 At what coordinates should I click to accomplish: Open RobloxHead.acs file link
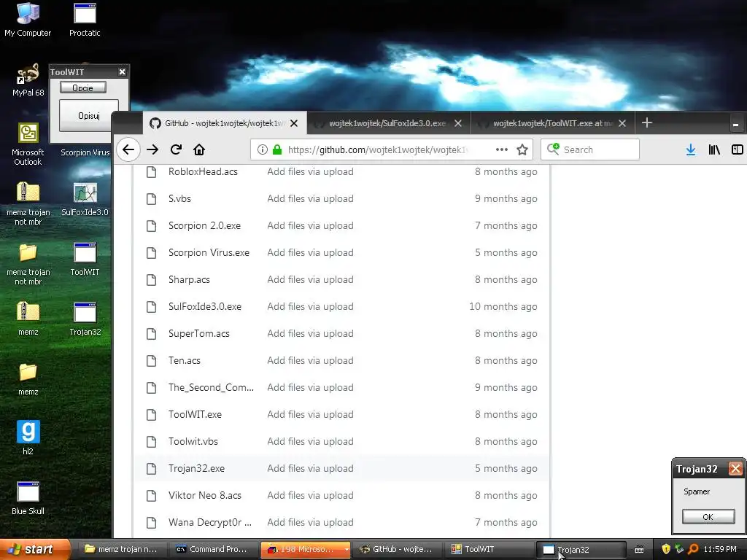pos(203,171)
